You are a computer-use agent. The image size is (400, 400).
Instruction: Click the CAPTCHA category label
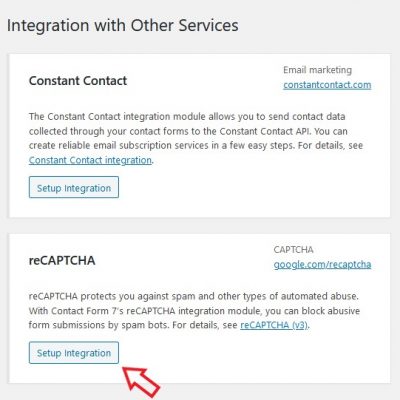tap(293, 250)
